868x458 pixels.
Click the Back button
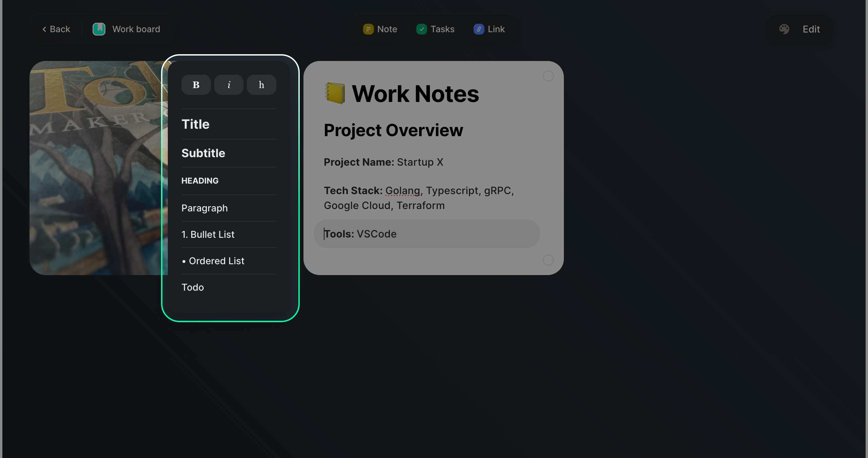(x=56, y=29)
